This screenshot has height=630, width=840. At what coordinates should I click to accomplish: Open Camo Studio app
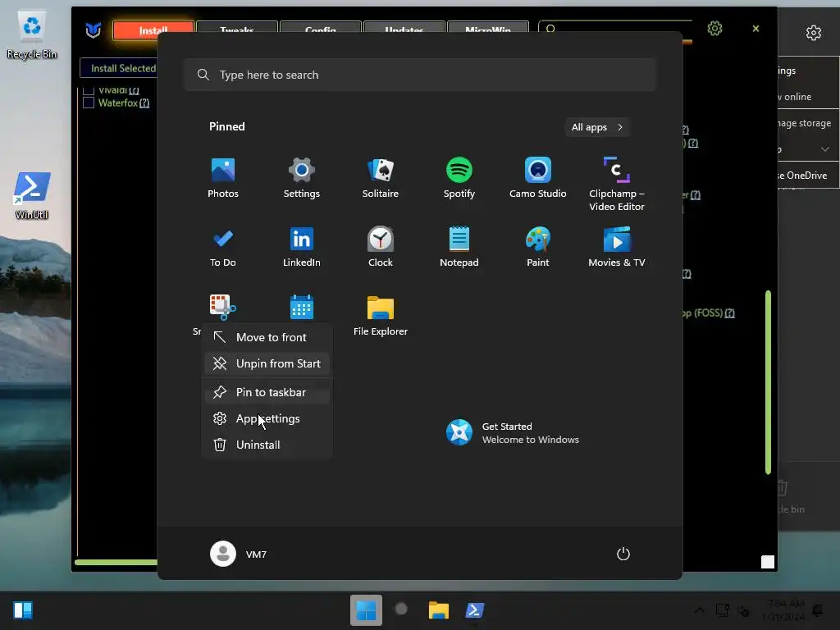point(538,178)
